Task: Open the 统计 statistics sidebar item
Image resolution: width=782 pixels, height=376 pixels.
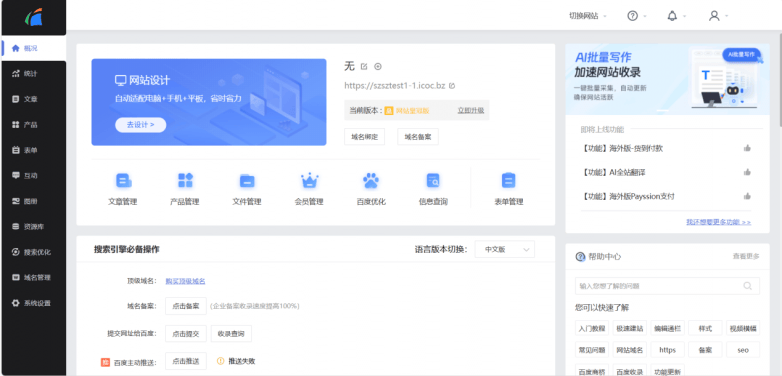Action: (33, 74)
